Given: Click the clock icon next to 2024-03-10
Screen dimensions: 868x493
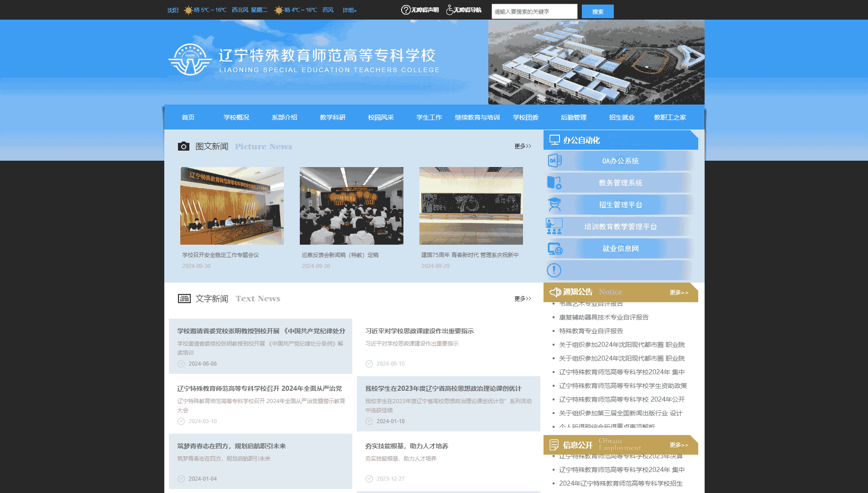Looking at the screenshot, I should (181, 421).
